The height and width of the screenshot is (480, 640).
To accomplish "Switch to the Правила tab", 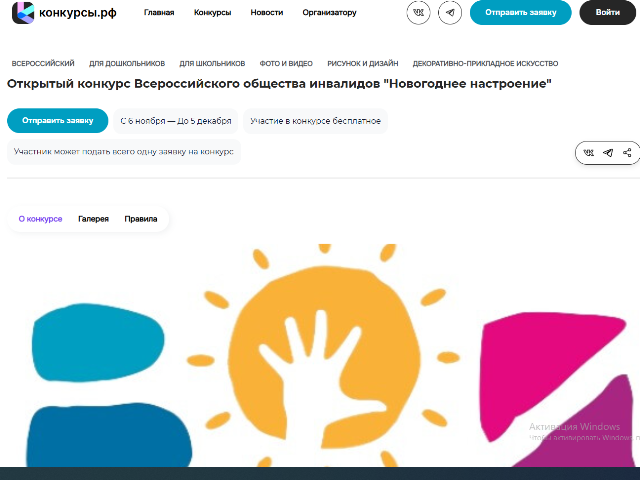I will tap(141, 219).
